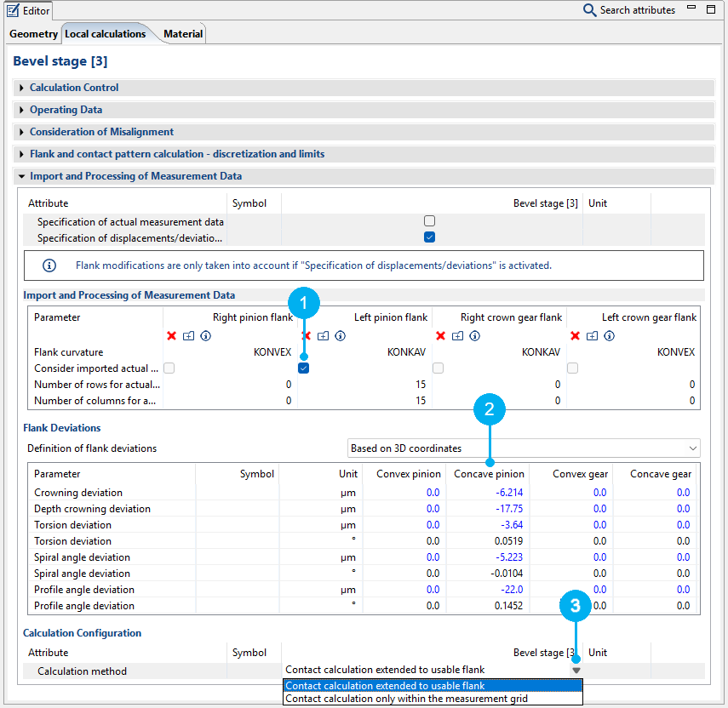This screenshot has height=708, width=728.
Task: Check Consider imported actual for Left crown gear flank
Action: (x=572, y=368)
